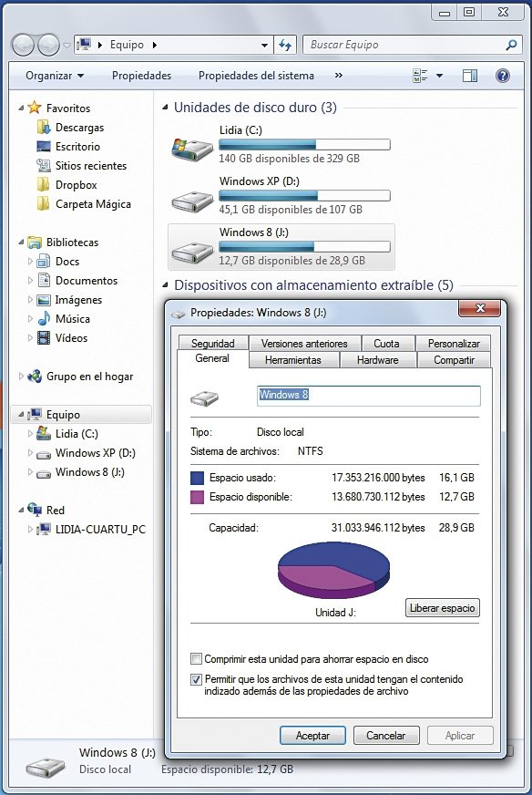Open Help with the question mark icon
Screen dimensions: 532x795
502,76
